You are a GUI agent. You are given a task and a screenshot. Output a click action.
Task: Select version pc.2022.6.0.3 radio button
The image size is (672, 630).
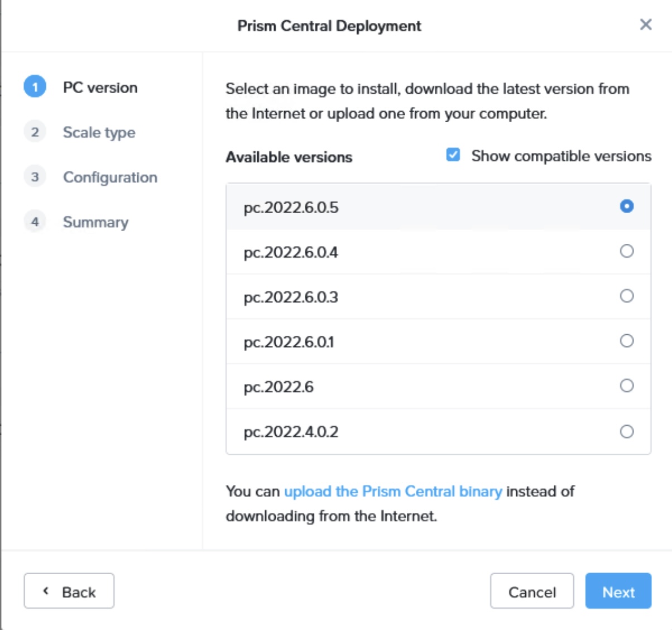626,296
